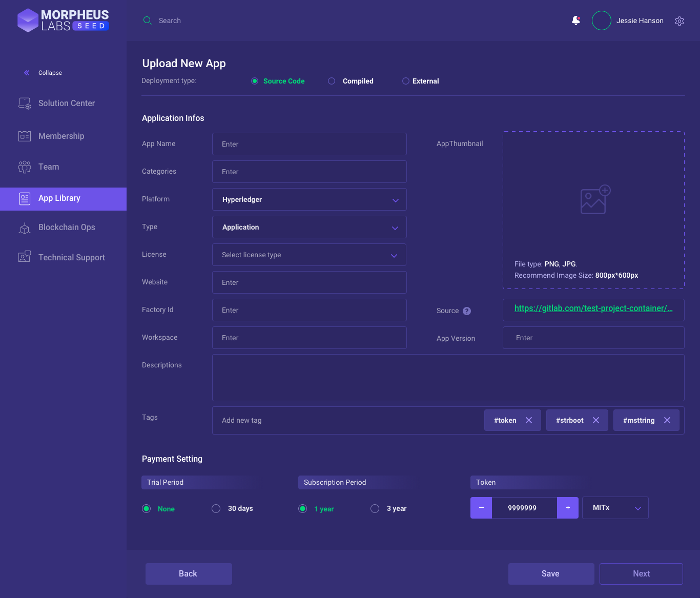Open the MITx token currency dropdown
Image resolution: width=700 pixels, height=598 pixels.
pyautogui.click(x=615, y=508)
